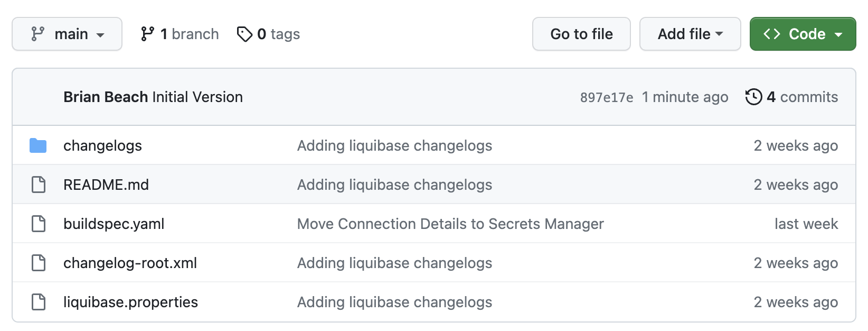The height and width of the screenshot is (331, 868).
Task: Click commit message Move Connection Details to Secrets Manager
Action: coord(450,223)
